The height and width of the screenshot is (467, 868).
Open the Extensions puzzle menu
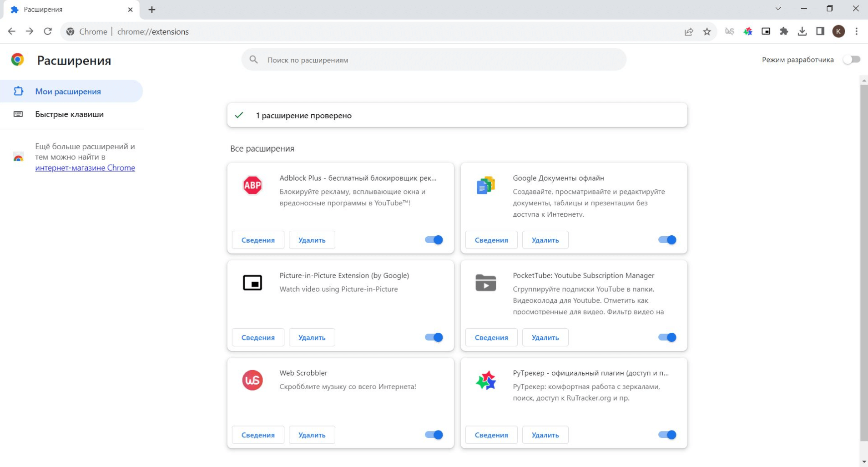coord(784,31)
